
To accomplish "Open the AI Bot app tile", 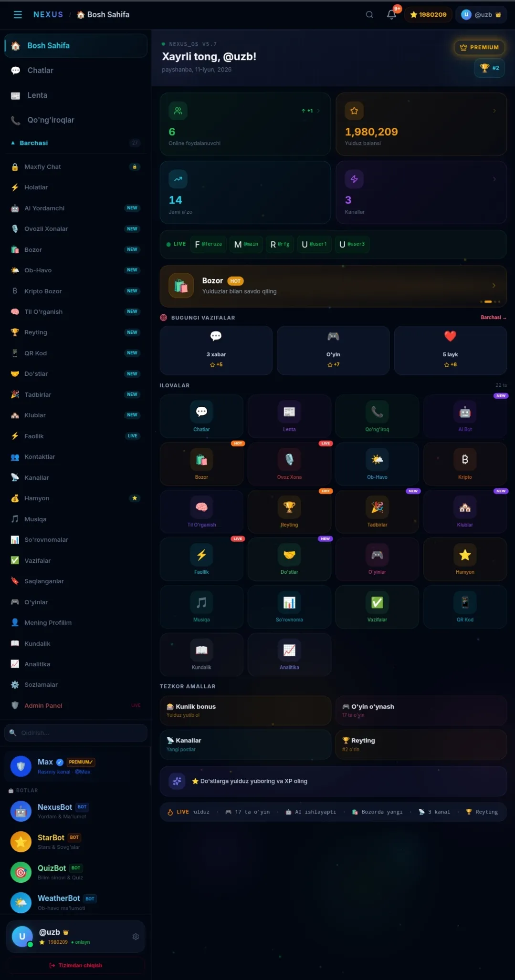I will tap(465, 416).
